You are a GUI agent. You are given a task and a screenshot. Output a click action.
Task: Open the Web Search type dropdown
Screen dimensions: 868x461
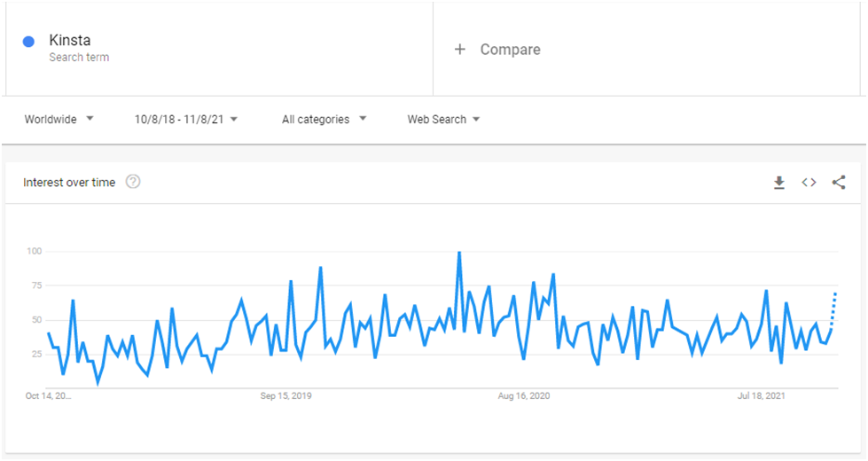[x=443, y=119]
